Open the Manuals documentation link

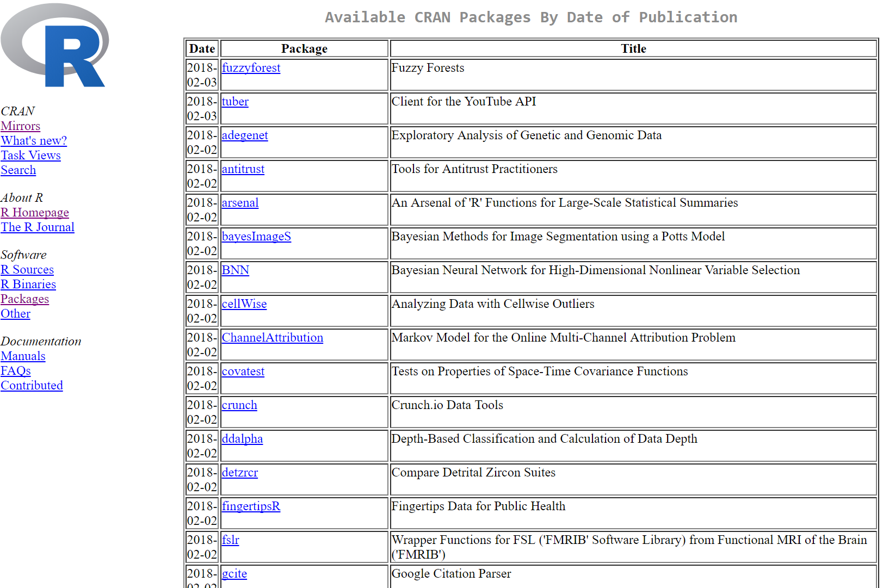[23, 356]
